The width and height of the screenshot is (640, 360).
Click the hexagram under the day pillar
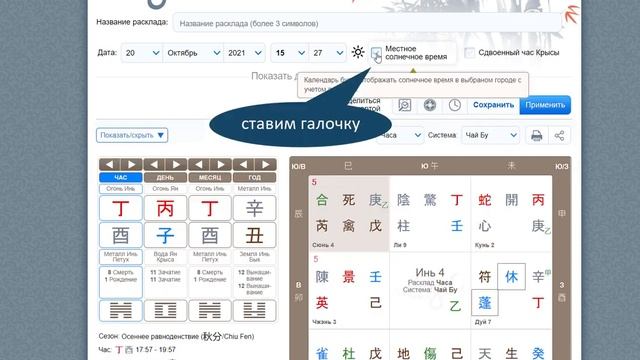165,311
